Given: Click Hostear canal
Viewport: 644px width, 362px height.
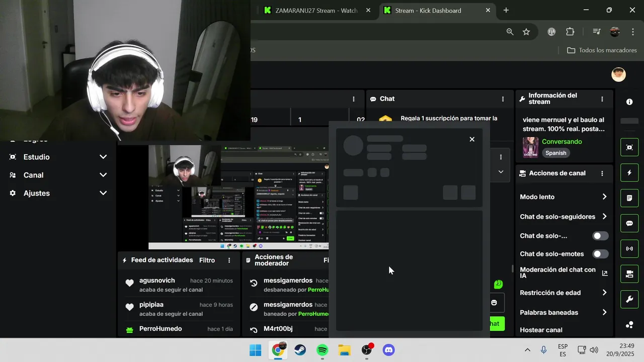Looking at the screenshot, I should (541, 330).
